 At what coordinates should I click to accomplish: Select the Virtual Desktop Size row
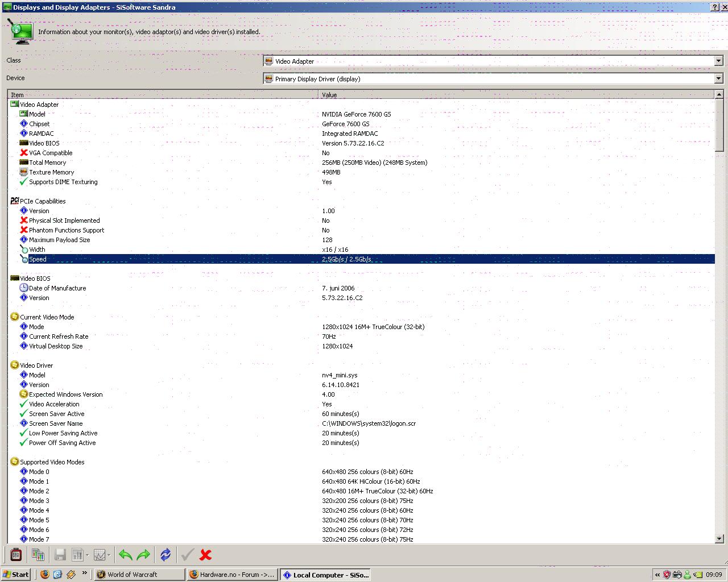362,346
